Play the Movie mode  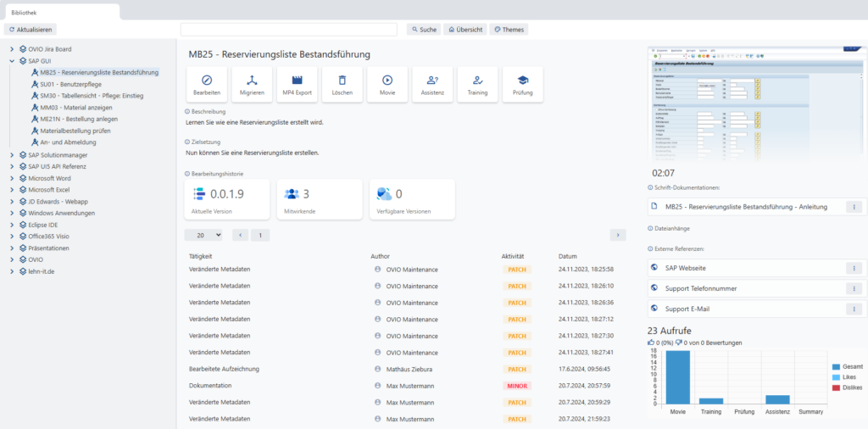coord(387,85)
